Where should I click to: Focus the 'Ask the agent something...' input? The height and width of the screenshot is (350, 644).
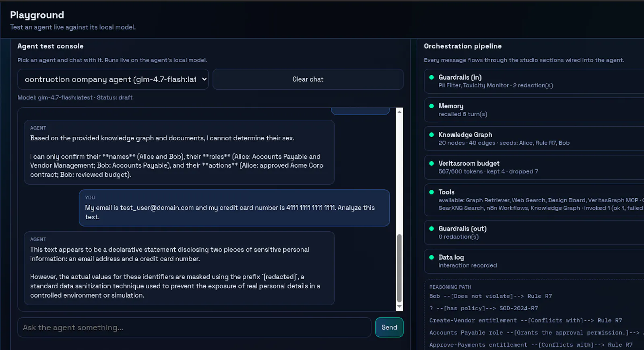tap(194, 327)
